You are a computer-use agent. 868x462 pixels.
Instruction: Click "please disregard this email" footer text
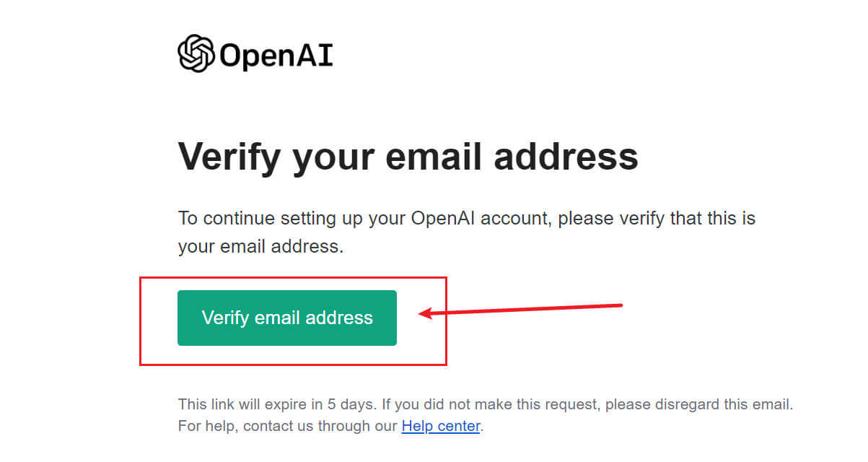[x=698, y=404]
